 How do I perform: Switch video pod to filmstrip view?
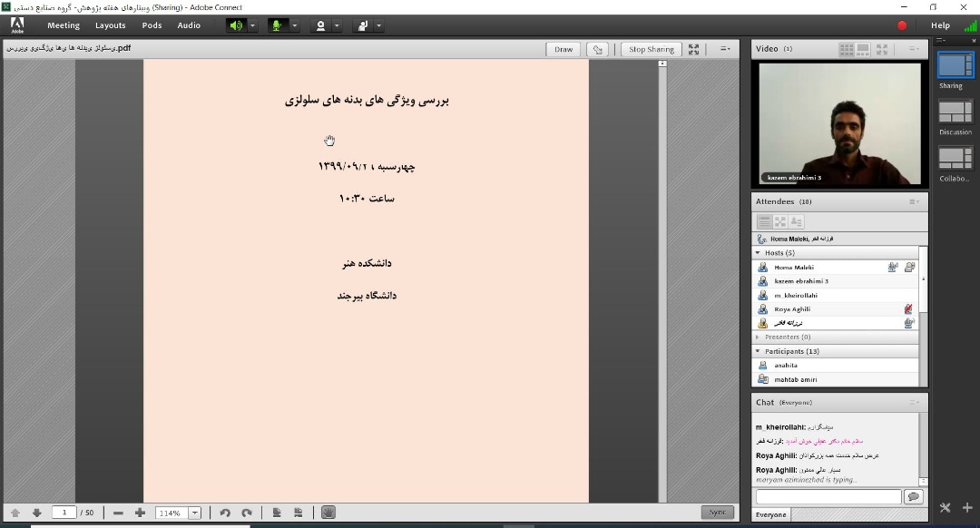863,49
